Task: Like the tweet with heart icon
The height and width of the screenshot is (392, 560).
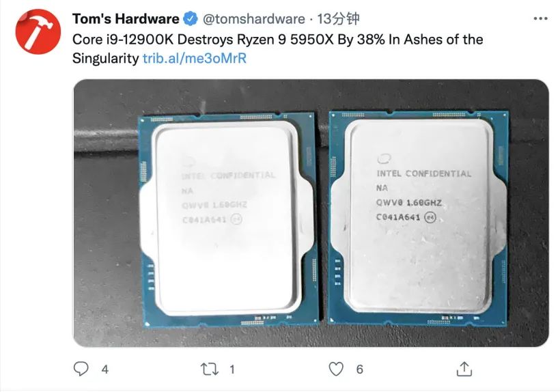Action: (x=336, y=369)
